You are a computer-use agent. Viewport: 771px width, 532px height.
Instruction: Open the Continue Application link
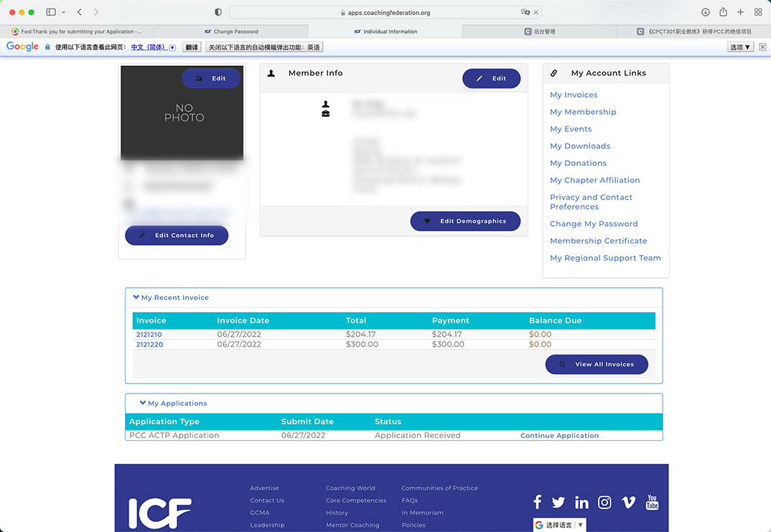click(x=559, y=436)
